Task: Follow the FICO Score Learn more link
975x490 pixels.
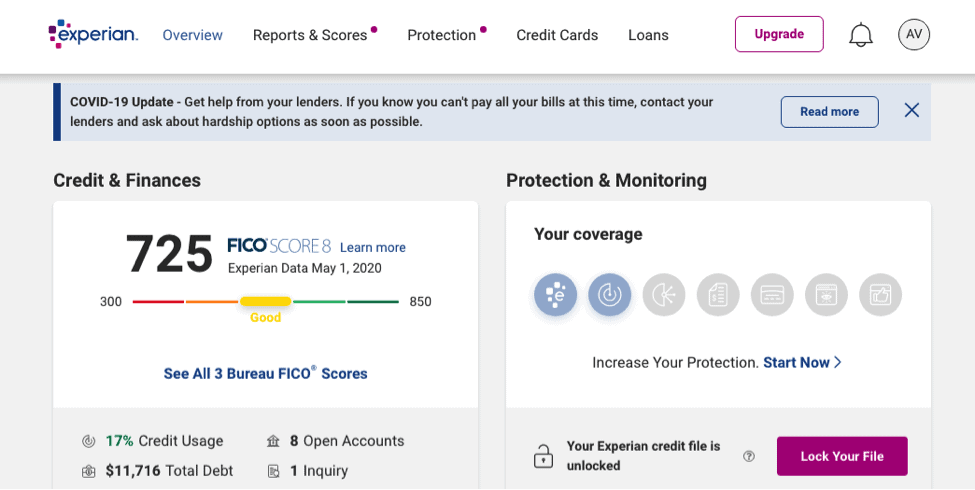Action: click(372, 247)
